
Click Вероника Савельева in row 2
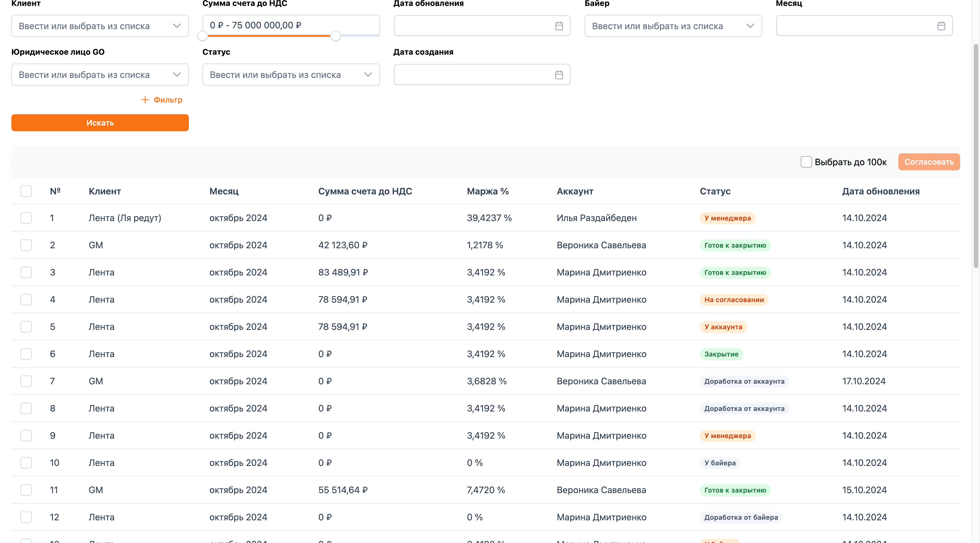click(x=601, y=245)
